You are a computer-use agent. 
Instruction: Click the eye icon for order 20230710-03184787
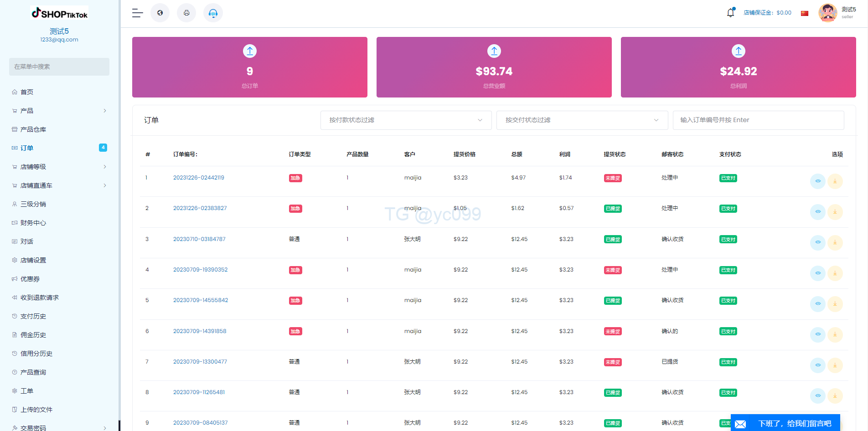pos(817,242)
